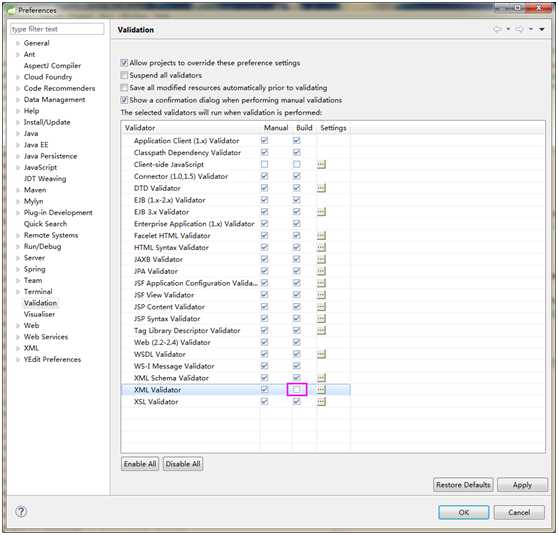The image size is (558, 535).
Task: Open settings for JSP Syntax Validator
Action: pos(321,319)
